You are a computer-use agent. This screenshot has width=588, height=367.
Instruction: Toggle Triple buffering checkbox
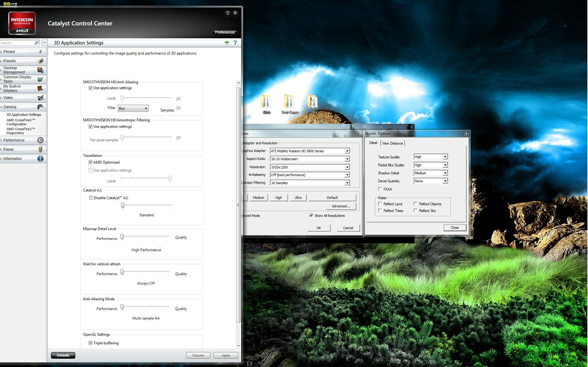tap(90, 343)
